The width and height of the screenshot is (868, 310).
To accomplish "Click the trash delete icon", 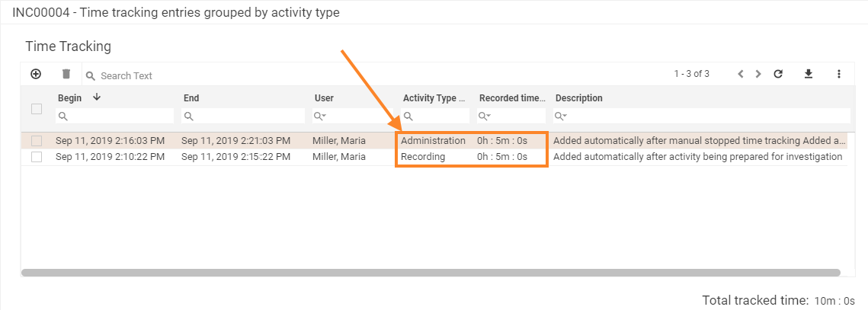I will pos(66,74).
